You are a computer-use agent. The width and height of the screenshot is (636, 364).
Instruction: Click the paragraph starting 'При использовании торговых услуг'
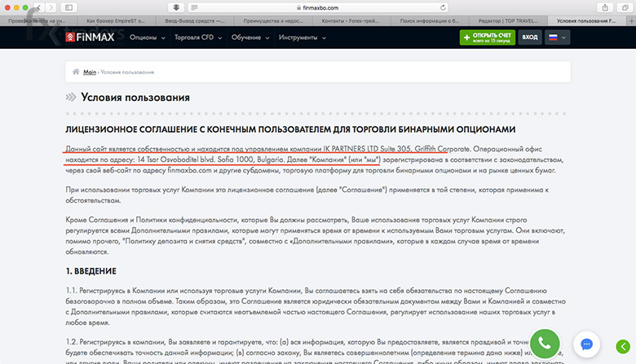pyautogui.click(x=307, y=195)
